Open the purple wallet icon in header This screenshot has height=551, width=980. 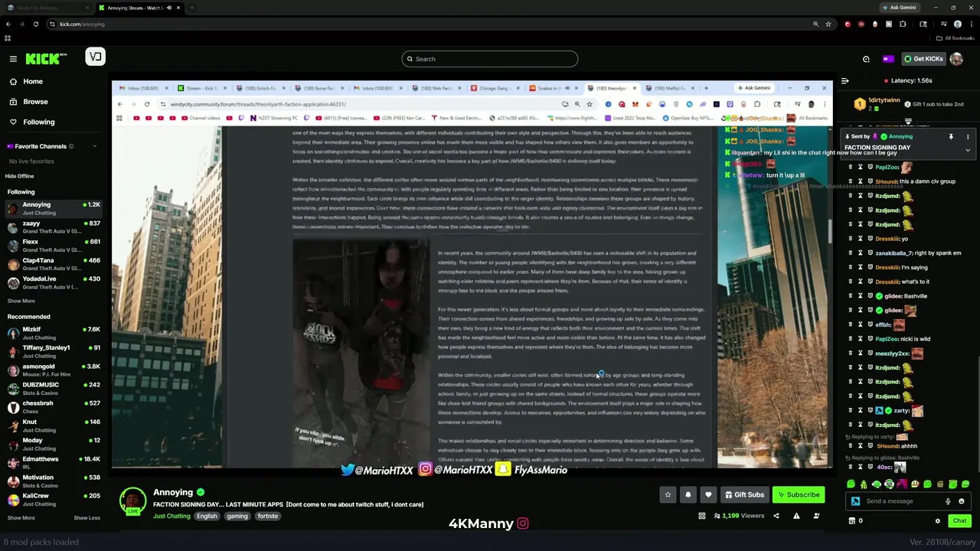coord(887,59)
